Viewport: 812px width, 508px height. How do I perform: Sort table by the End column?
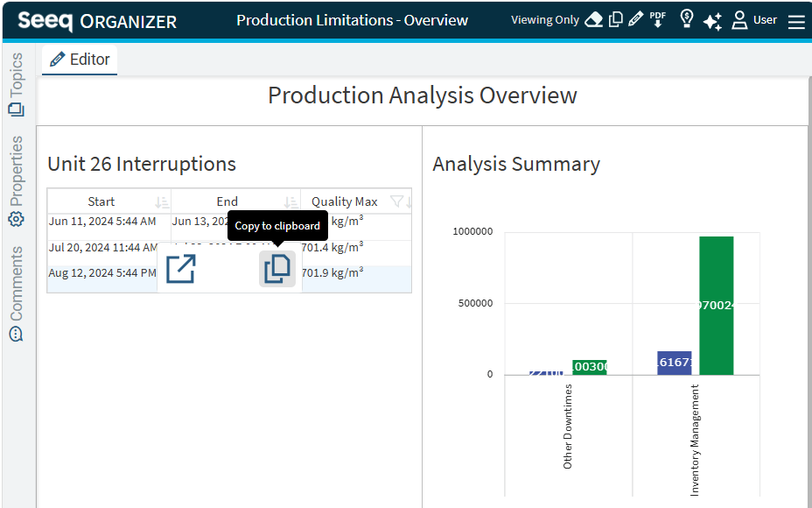[x=291, y=202]
